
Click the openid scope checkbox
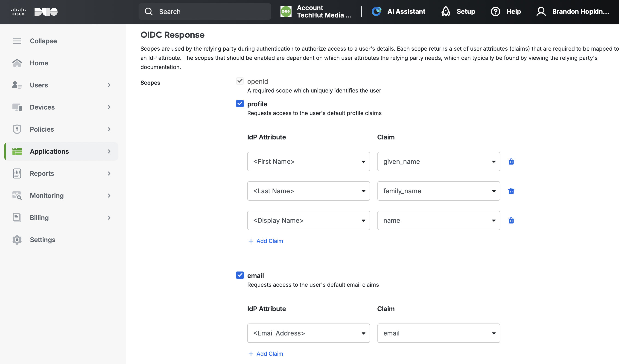pyautogui.click(x=240, y=81)
